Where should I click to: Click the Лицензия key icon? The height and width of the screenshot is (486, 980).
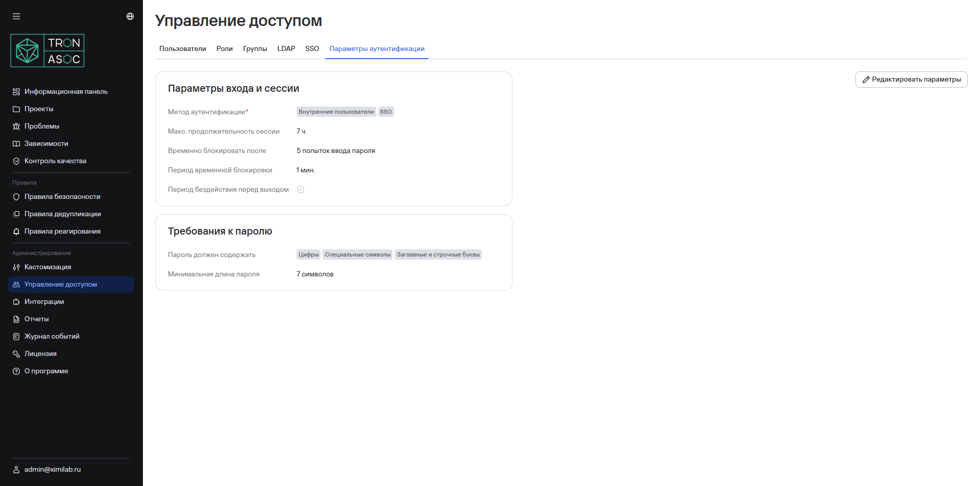pos(15,353)
